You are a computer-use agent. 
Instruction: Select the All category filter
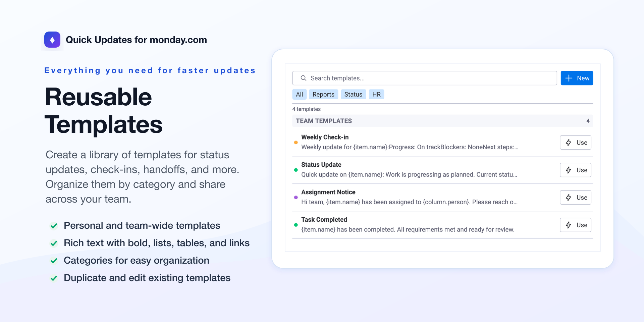(299, 95)
